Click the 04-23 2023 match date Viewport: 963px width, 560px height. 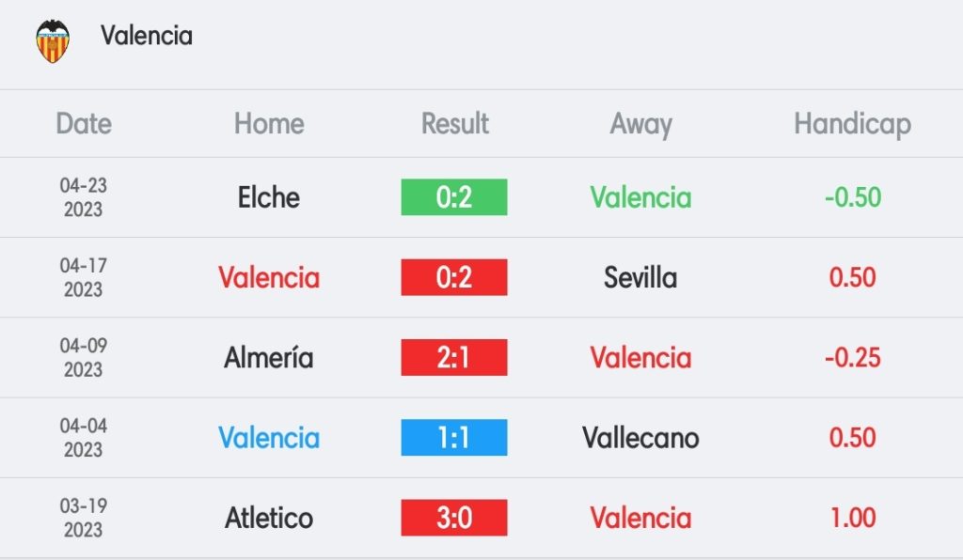click(x=84, y=197)
